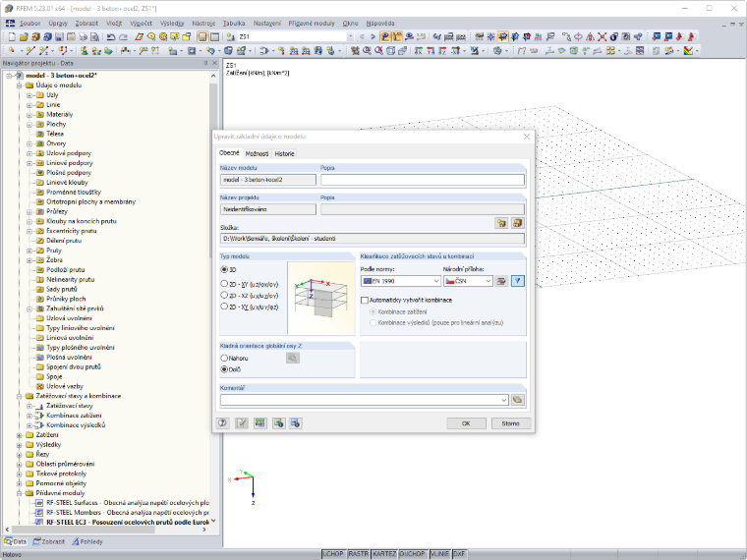
Task: Select the 2D - XZ model type
Action: (224, 296)
